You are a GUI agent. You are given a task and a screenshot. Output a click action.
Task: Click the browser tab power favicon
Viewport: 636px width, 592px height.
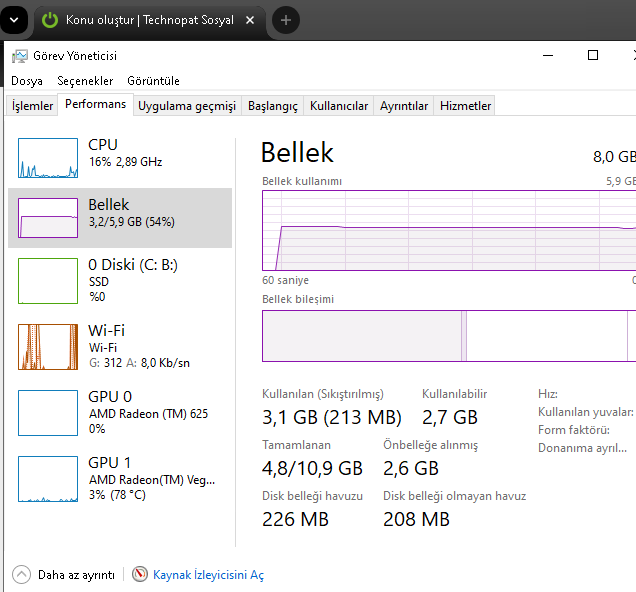(49, 20)
